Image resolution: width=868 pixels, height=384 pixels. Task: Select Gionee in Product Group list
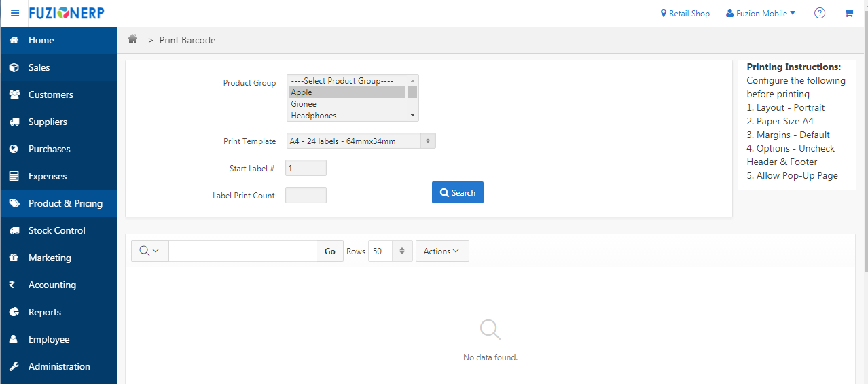tap(346, 104)
